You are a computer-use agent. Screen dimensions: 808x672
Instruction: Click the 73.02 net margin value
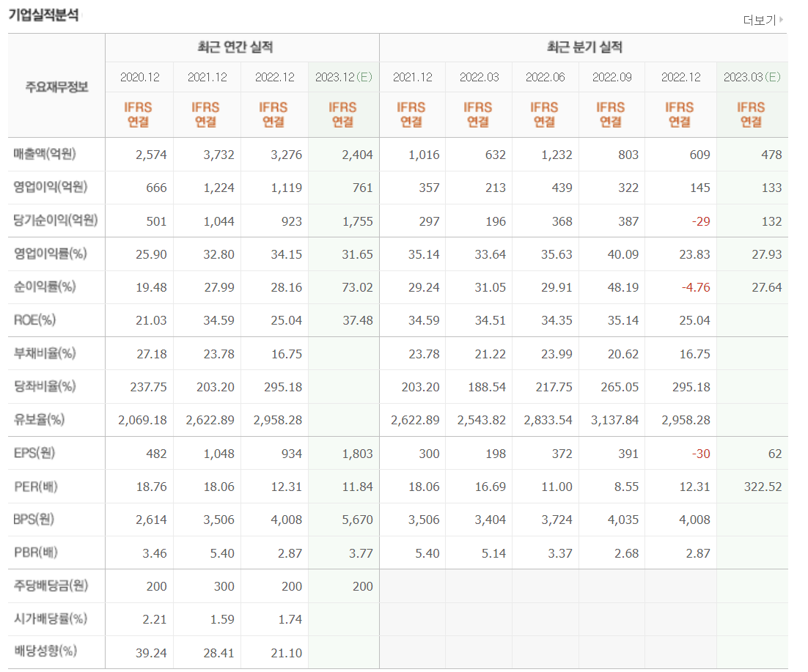pyautogui.click(x=357, y=287)
